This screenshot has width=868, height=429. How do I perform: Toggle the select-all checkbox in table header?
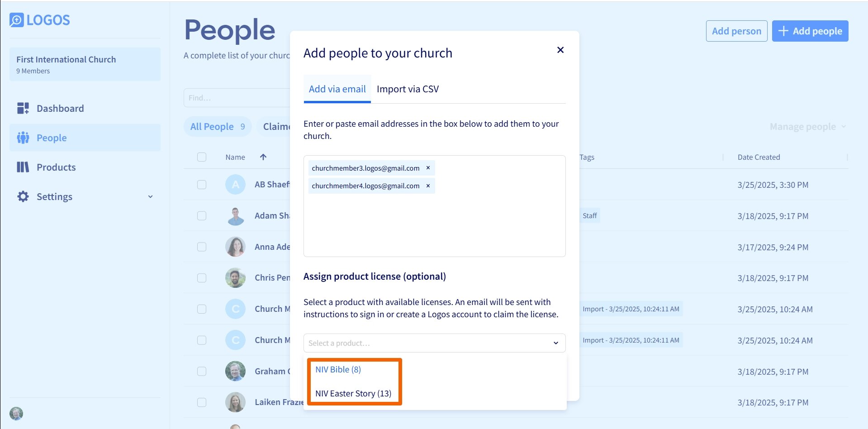(202, 157)
